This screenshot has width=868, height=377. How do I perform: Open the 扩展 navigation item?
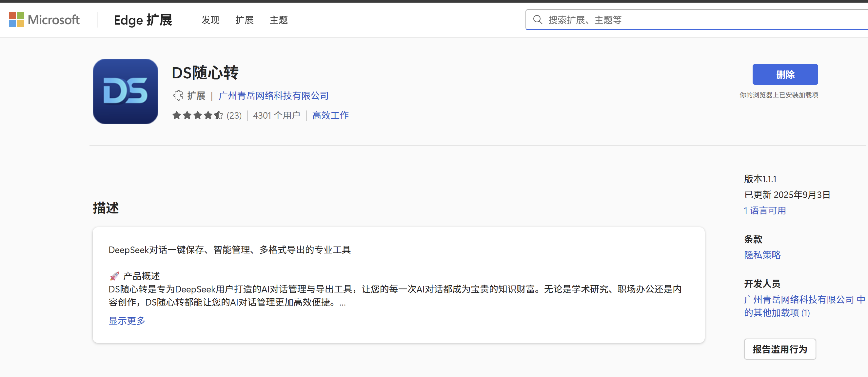[x=244, y=20]
